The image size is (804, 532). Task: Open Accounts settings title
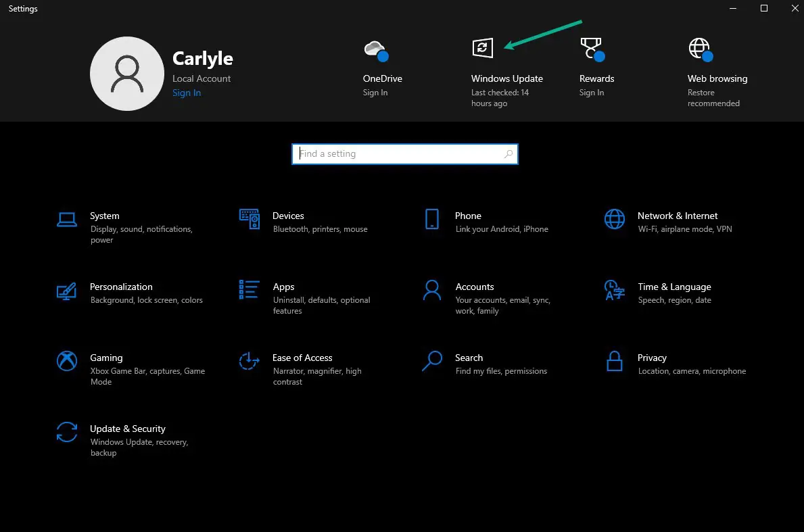[x=475, y=287]
